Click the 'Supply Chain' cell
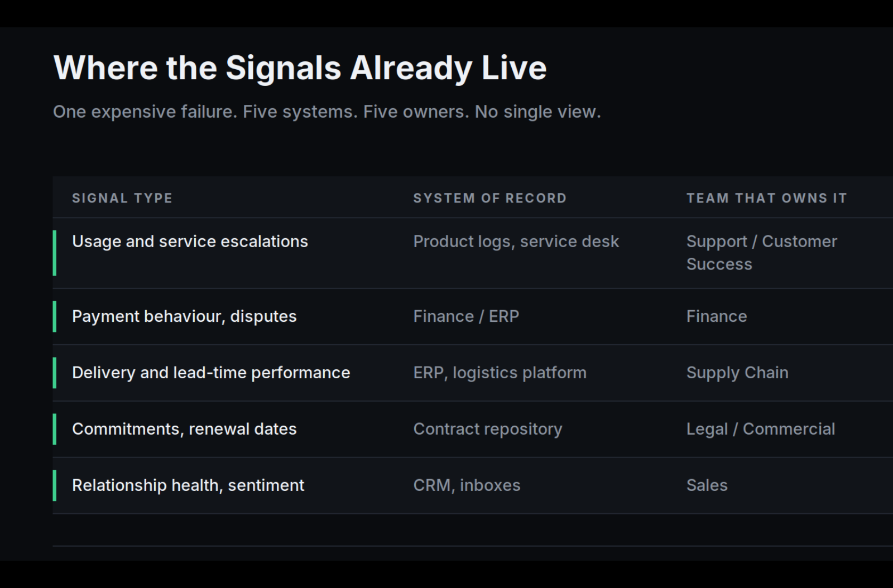Image resolution: width=893 pixels, height=588 pixels. pyautogui.click(x=737, y=373)
